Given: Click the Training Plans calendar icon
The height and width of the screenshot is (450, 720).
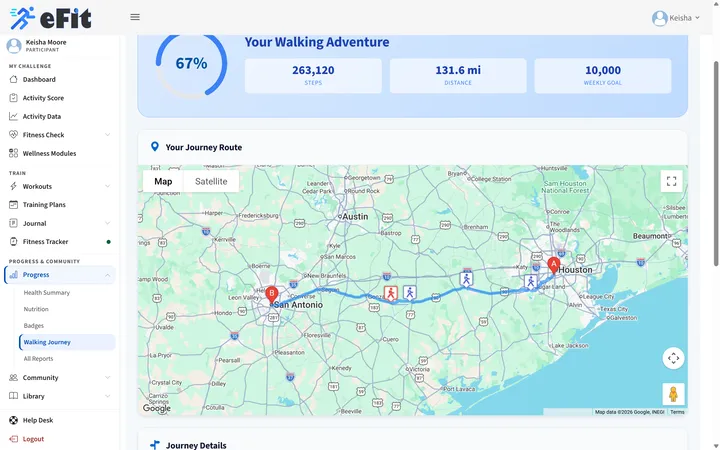Looking at the screenshot, I should tap(13, 204).
